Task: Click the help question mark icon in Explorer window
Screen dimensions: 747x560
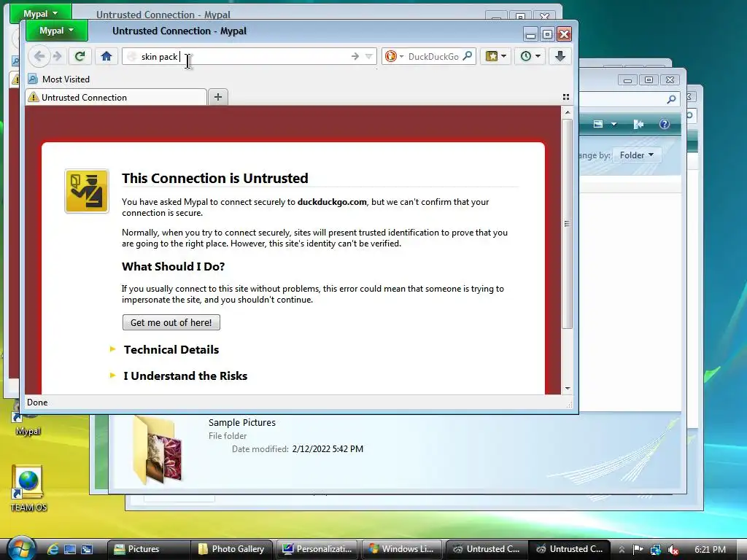Action: pos(665,124)
